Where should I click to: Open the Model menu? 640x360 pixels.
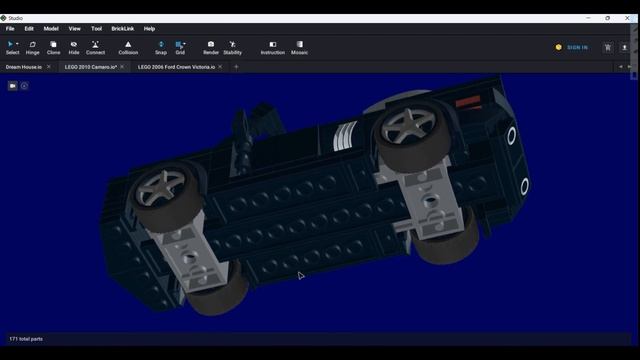click(51, 29)
